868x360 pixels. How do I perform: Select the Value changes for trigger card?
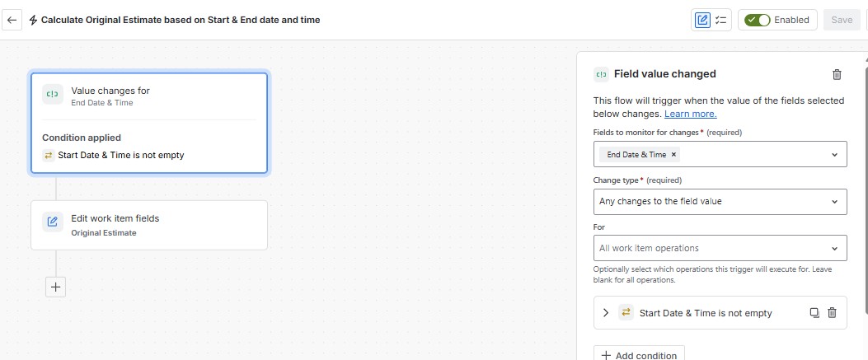coord(149,124)
